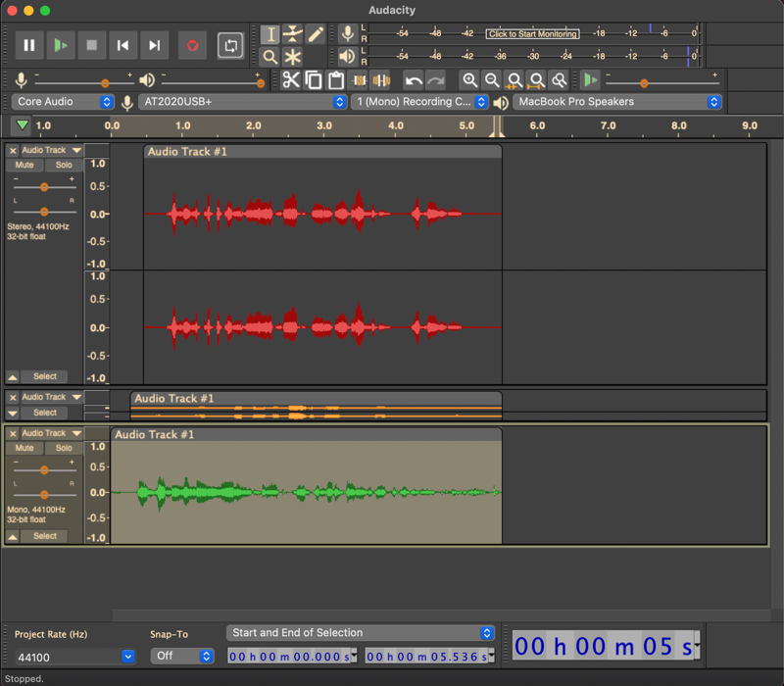
Task: Stop playback using the Stop button
Action: [x=92, y=45]
